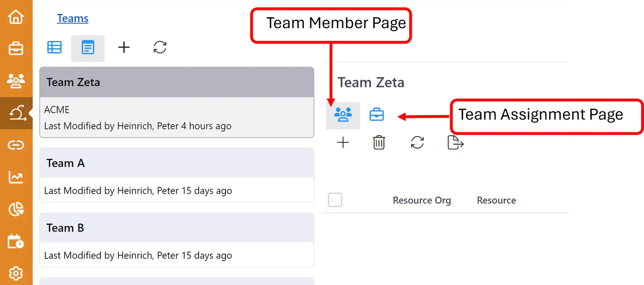
Task: Open the Team Member page icon
Action: coord(343,115)
